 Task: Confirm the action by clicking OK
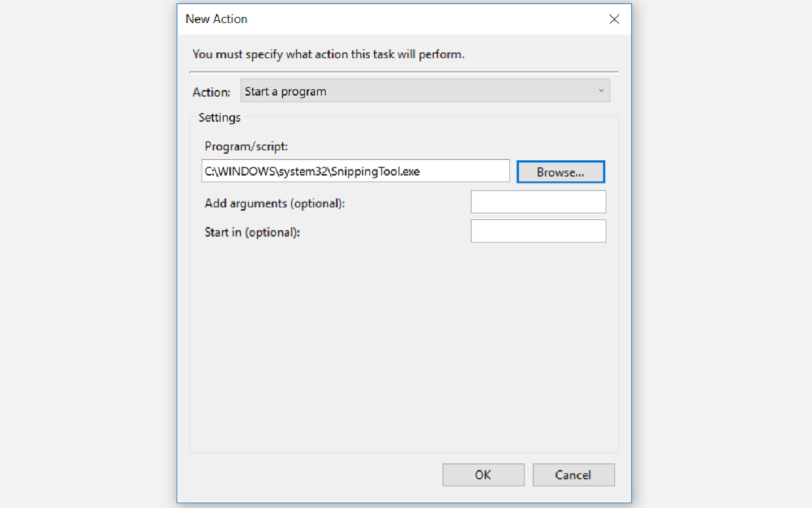(483, 474)
